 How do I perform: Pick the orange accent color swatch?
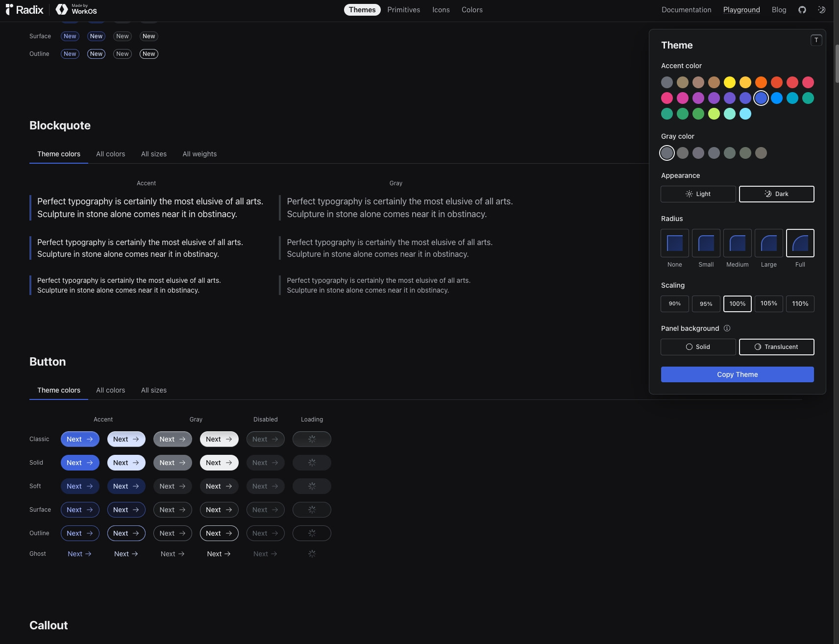[x=761, y=82]
